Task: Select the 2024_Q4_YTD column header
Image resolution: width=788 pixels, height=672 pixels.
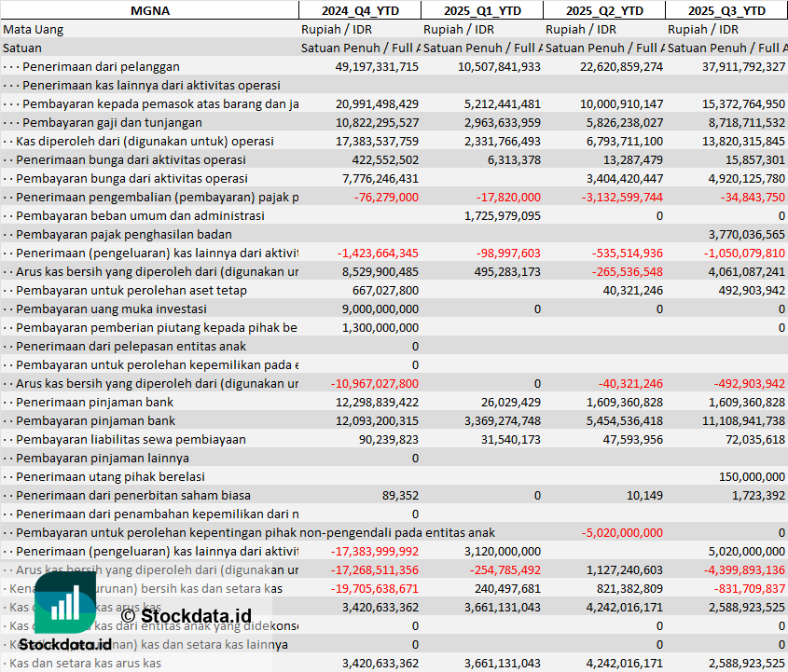Action: pos(359,10)
